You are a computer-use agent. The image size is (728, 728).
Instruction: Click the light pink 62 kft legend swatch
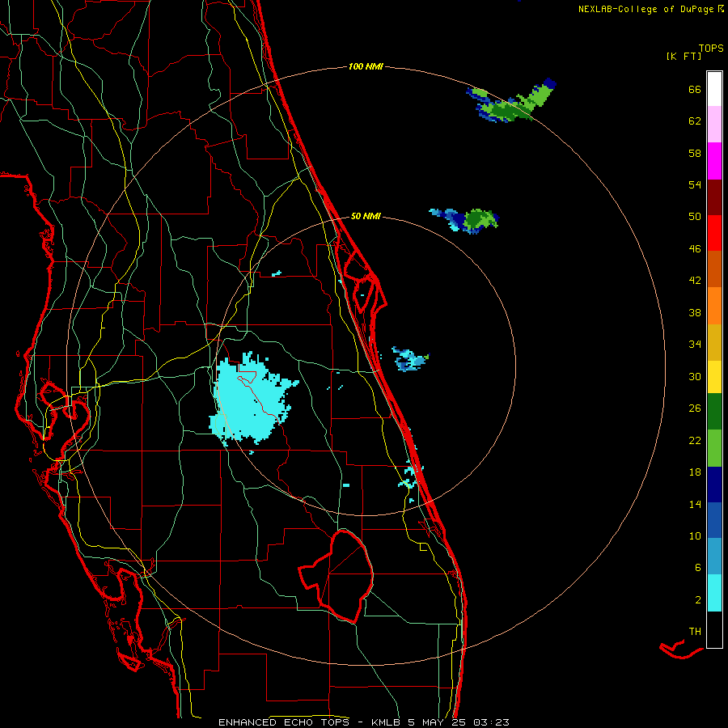tap(714, 124)
